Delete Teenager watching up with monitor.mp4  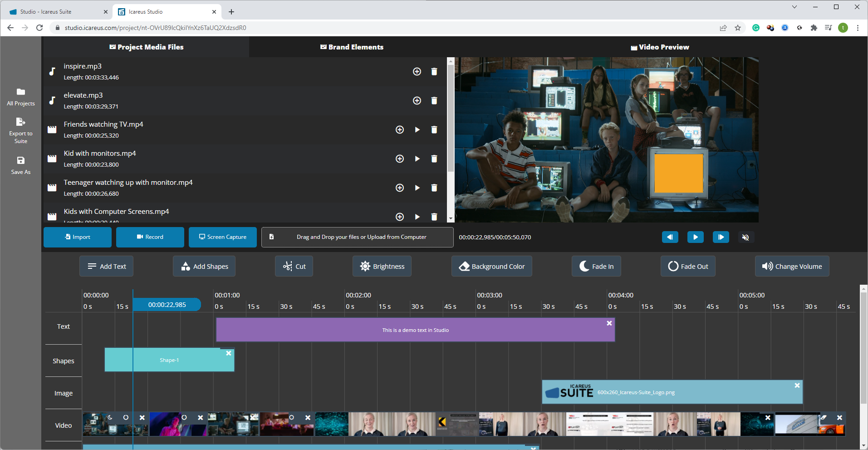tap(434, 188)
